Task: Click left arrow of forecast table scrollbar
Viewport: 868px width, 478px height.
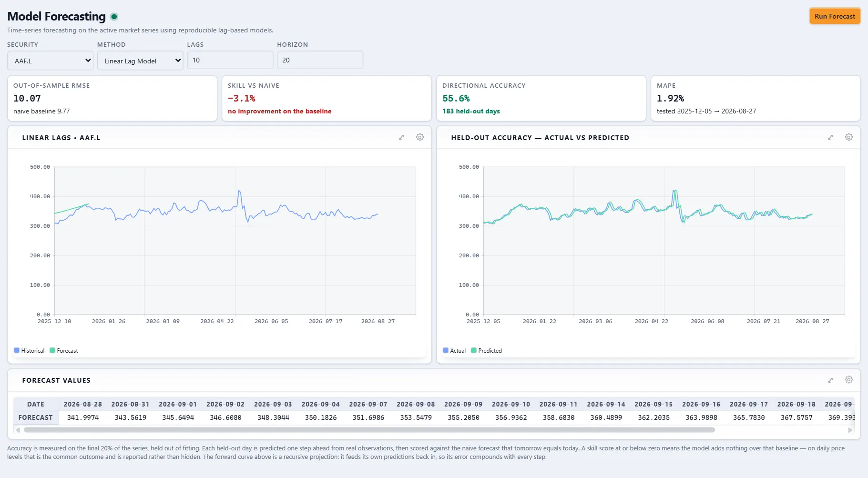Action: (x=18, y=430)
